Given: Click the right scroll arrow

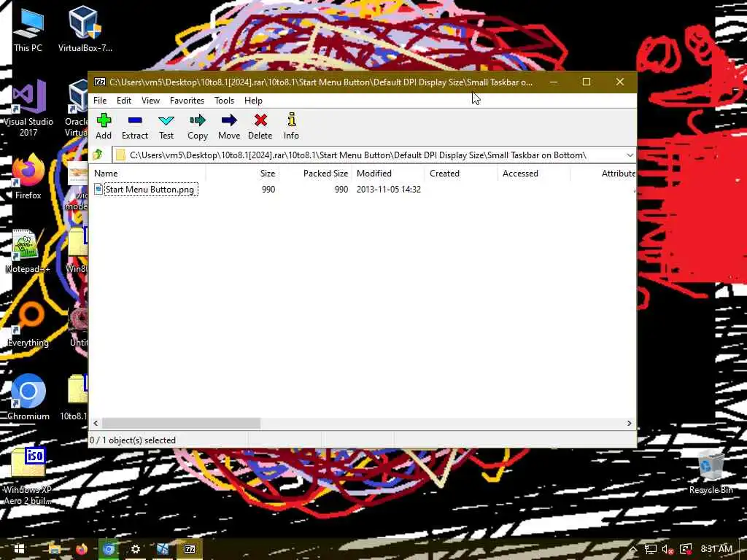Looking at the screenshot, I should tap(630, 423).
